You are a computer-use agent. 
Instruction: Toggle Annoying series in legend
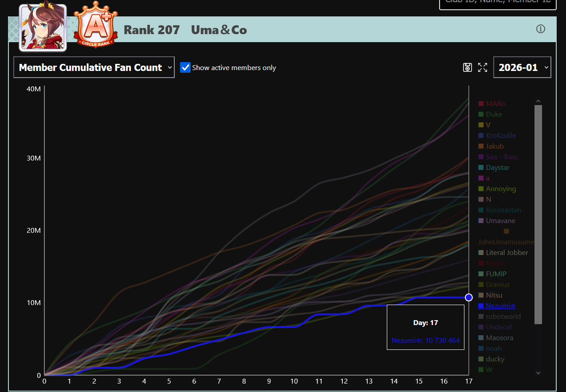[497, 189]
